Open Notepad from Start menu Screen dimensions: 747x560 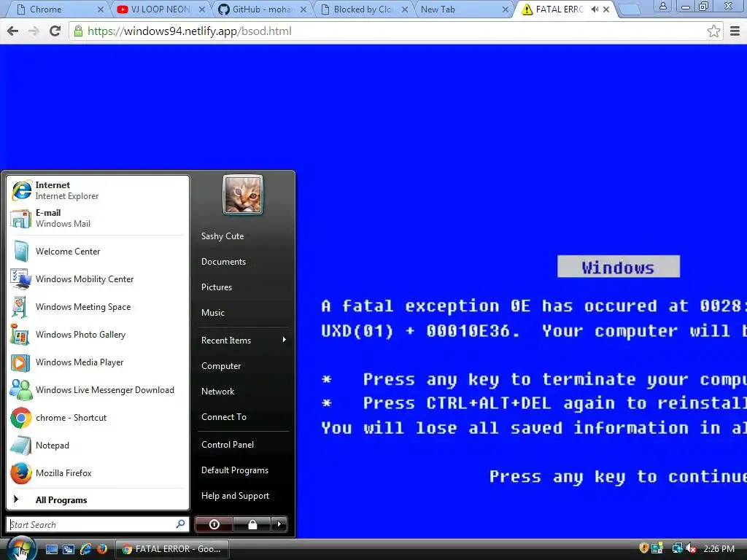click(x=97, y=446)
